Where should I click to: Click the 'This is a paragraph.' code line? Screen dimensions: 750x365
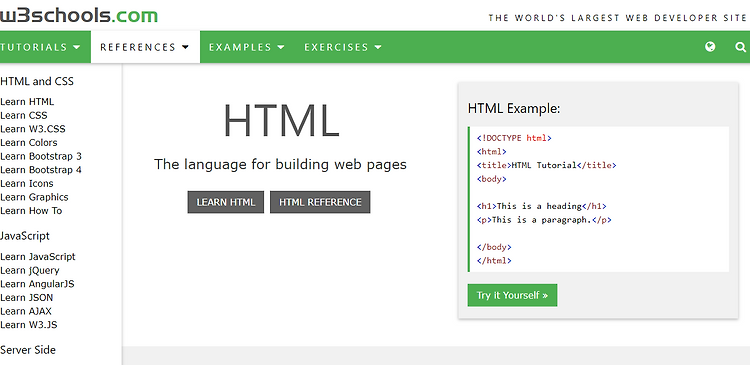click(544, 221)
